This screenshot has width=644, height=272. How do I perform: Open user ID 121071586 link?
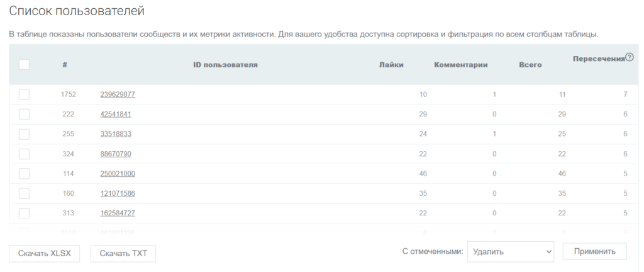pyautogui.click(x=118, y=193)
